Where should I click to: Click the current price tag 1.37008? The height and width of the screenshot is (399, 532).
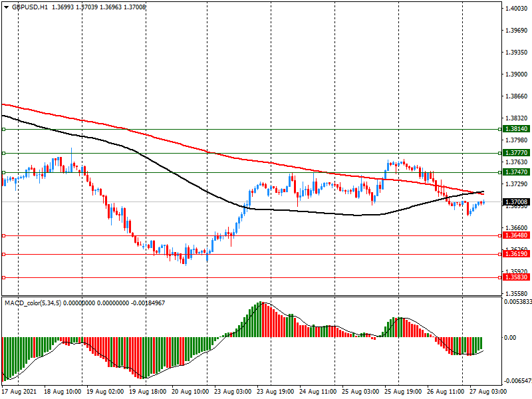pos(516,202)
